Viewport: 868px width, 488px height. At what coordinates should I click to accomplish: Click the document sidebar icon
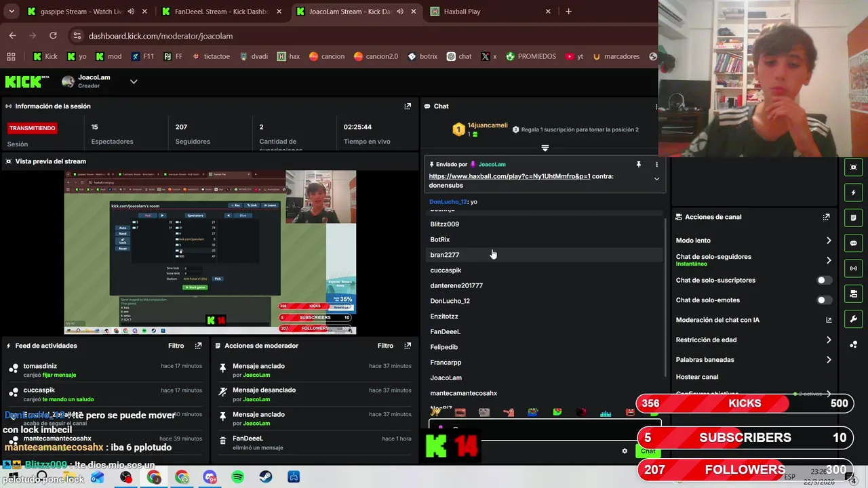click(x=853, y=218)
